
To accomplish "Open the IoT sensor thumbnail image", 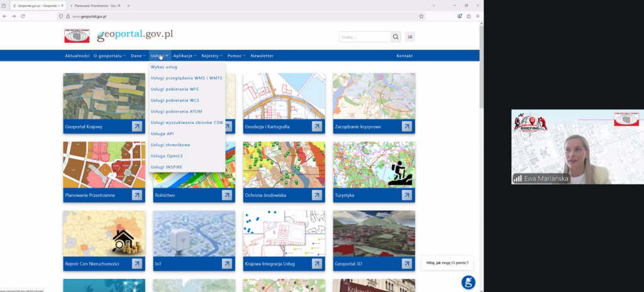I will [x=194, y=233].
